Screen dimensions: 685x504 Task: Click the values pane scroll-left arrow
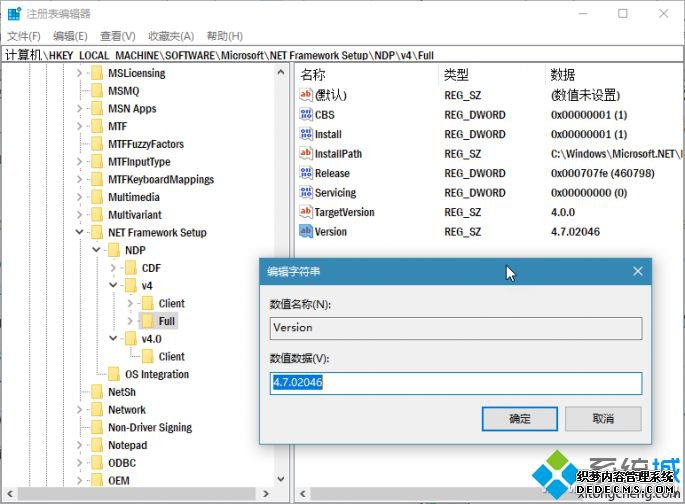tap(302, 494)
